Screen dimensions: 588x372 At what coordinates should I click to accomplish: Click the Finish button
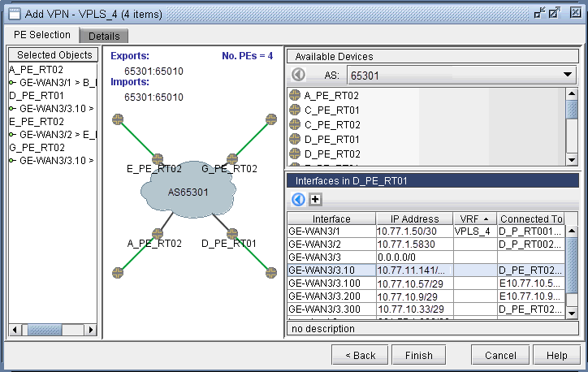[418, 356]
